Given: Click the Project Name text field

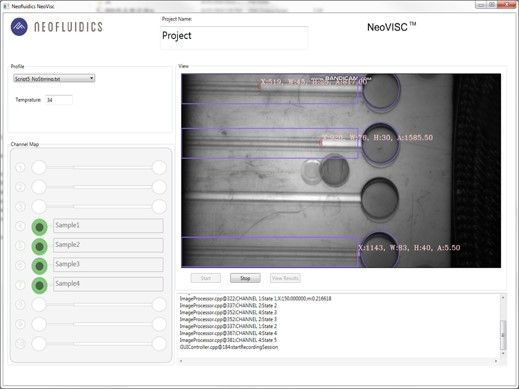Looking at the screenshot, I should (234, 37).
